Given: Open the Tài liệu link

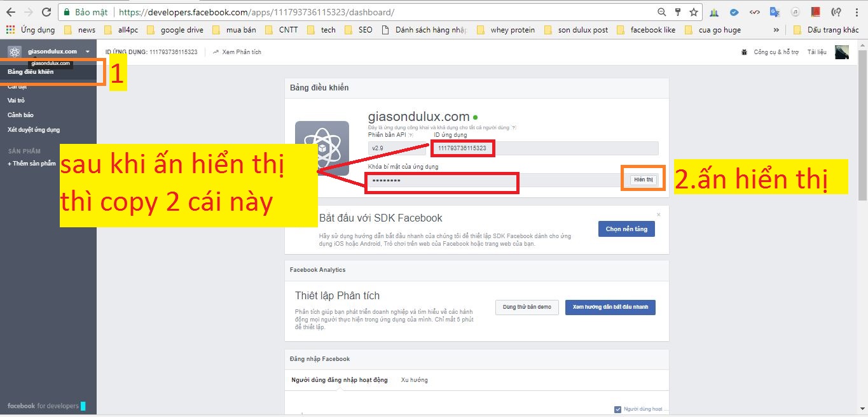Looking at the screenshot, I should pyautogui.click(x=817, y=52).
